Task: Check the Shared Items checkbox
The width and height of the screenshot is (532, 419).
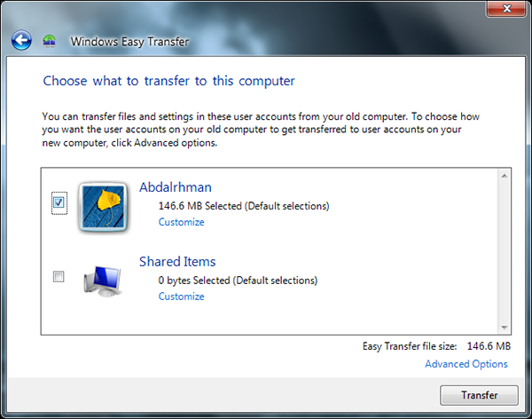Action: tap(59, 277)
